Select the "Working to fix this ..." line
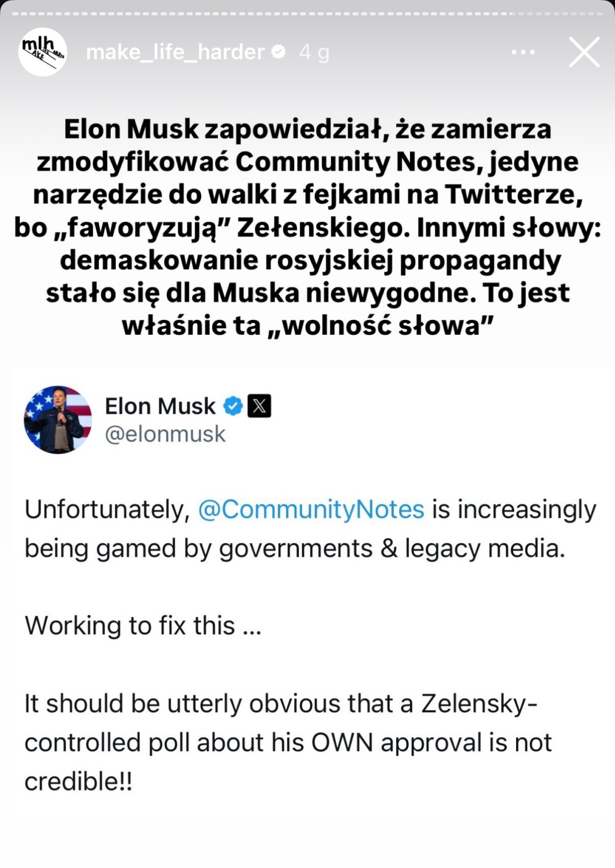615x868 pixels. tap(143, 625)
